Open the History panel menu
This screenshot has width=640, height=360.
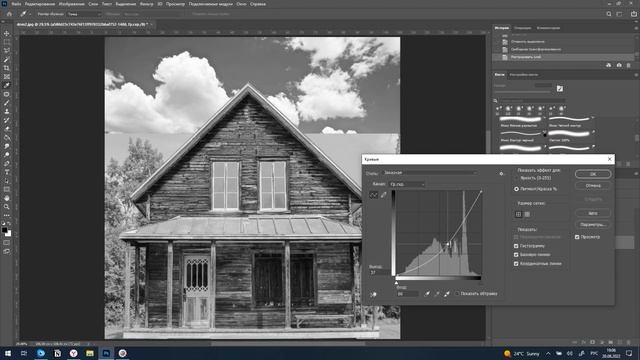click(636, 28)
